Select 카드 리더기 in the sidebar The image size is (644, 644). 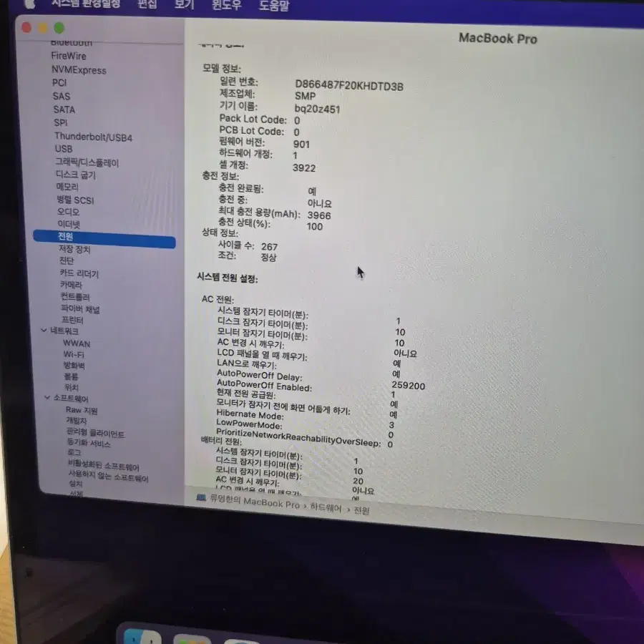tap(79, 273)
